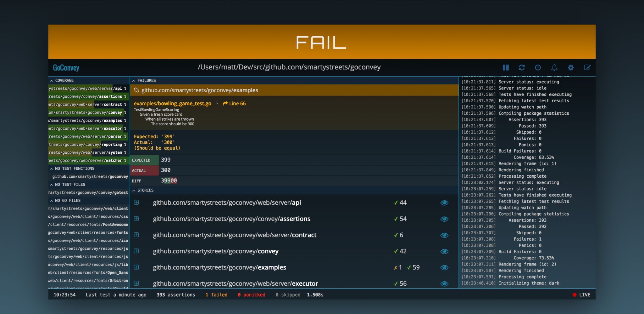Viewport: 644px width, 314px height.
Task: Click the DIFF value 39900
Action: (x=169, y=180)
